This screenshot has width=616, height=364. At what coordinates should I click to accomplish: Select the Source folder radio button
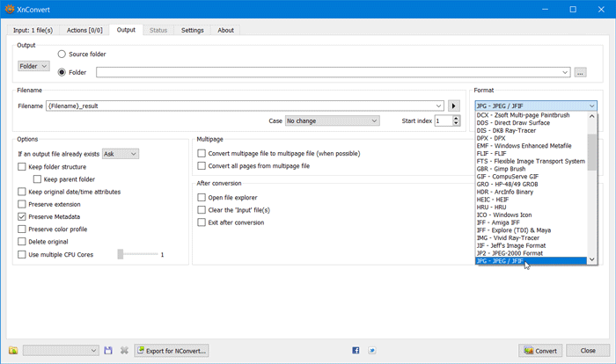(x=62, y=54)
